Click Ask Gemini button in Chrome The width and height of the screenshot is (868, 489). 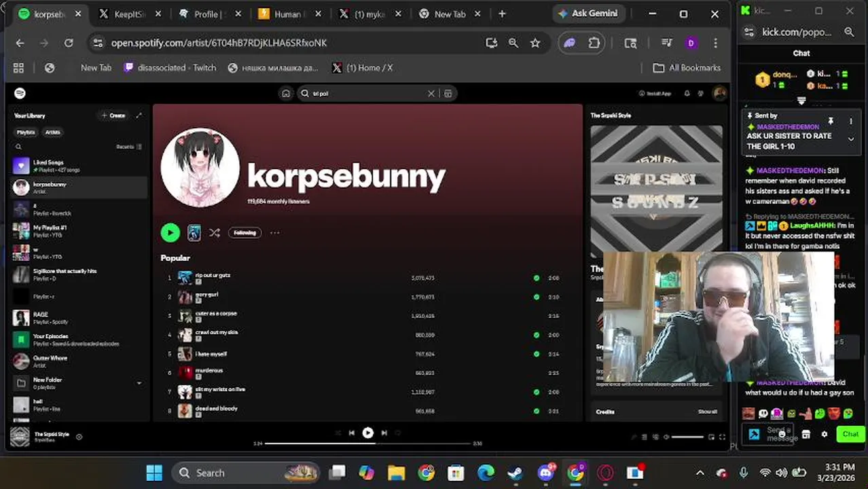pos(587,14)
